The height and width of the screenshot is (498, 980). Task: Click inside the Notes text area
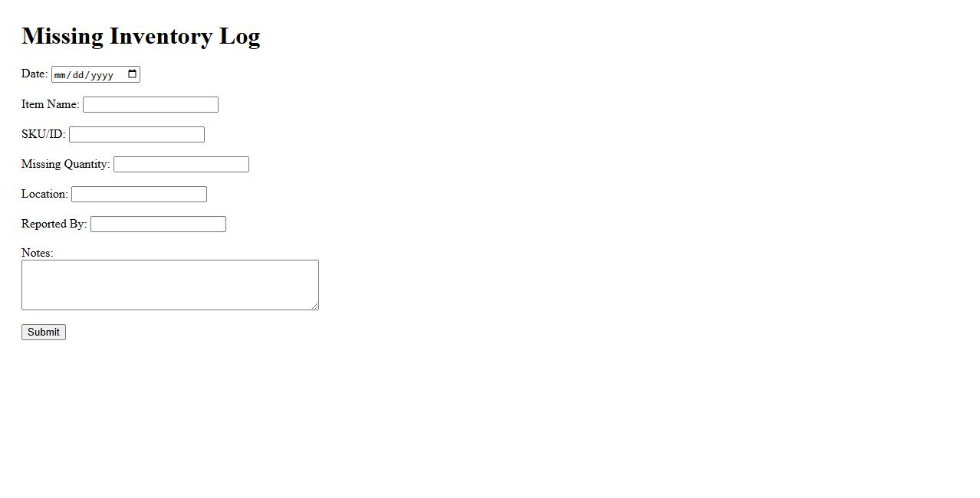click(169, 285)
